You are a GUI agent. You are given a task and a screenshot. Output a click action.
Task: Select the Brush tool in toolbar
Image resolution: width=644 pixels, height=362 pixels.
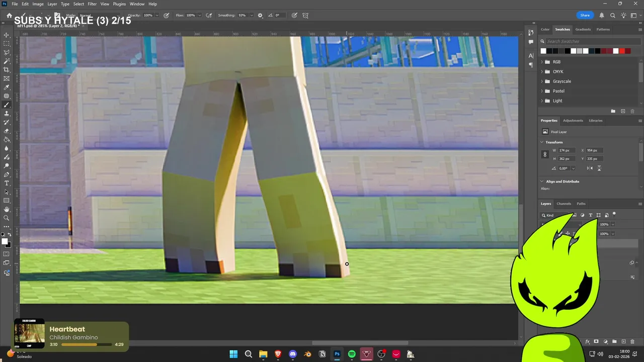(x=7, y=105)
